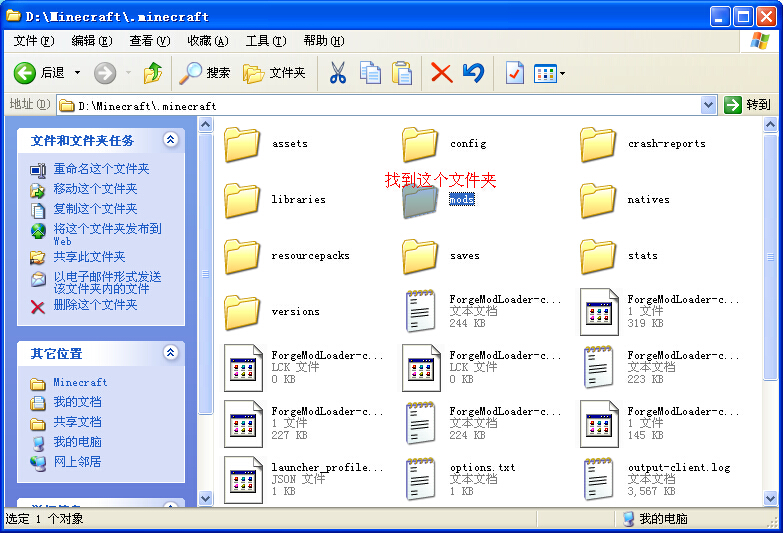
Task: Open 共享文档 in Other Places
Action: pos(77,422)
